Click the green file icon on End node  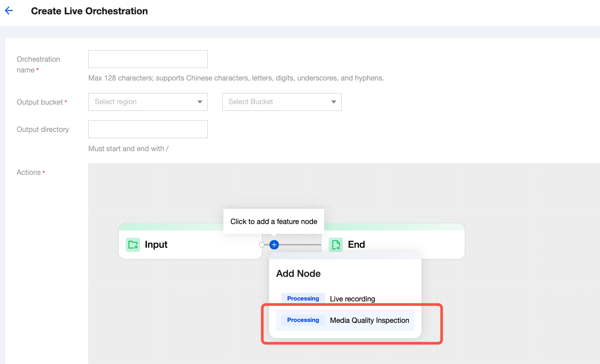[336, 245]
